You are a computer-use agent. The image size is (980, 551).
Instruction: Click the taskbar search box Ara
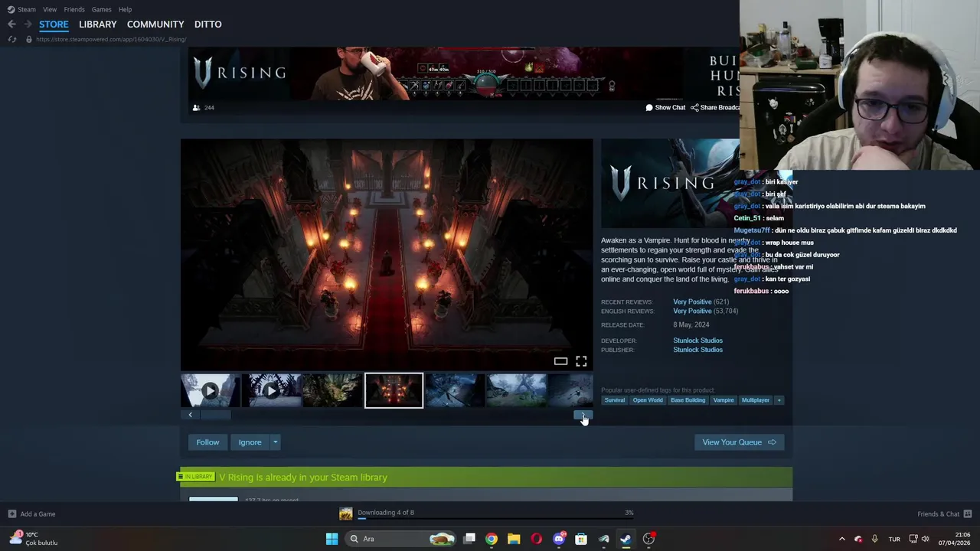(x=400, y=539)
